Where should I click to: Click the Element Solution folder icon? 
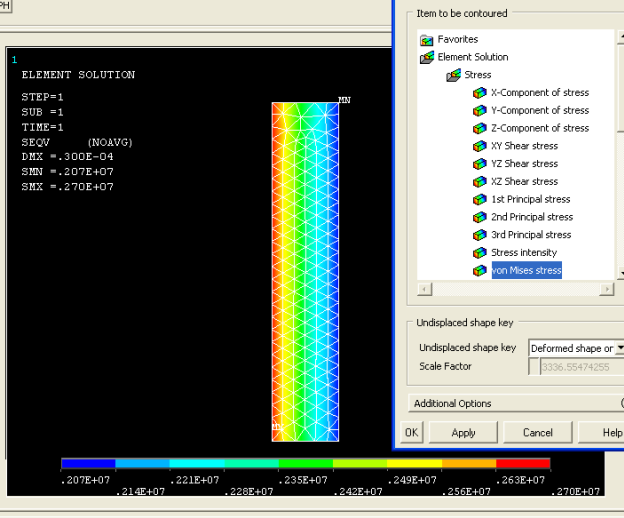tap(427, 58)
